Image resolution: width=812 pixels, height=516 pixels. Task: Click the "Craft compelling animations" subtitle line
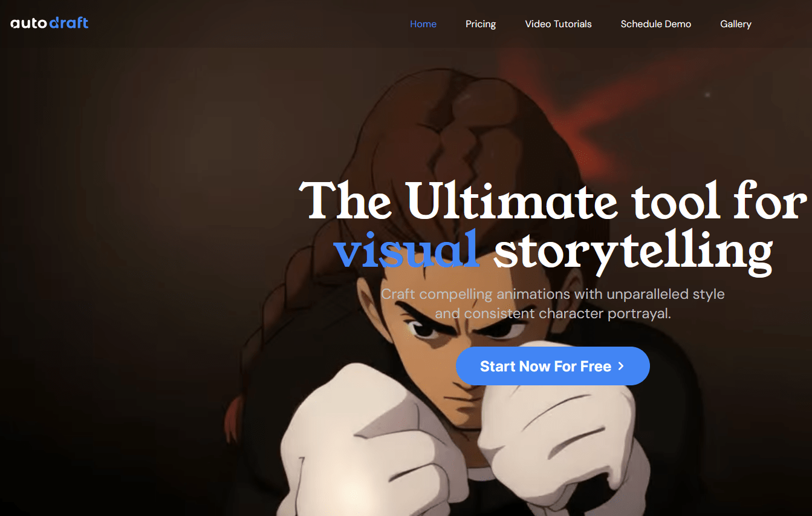553,295
